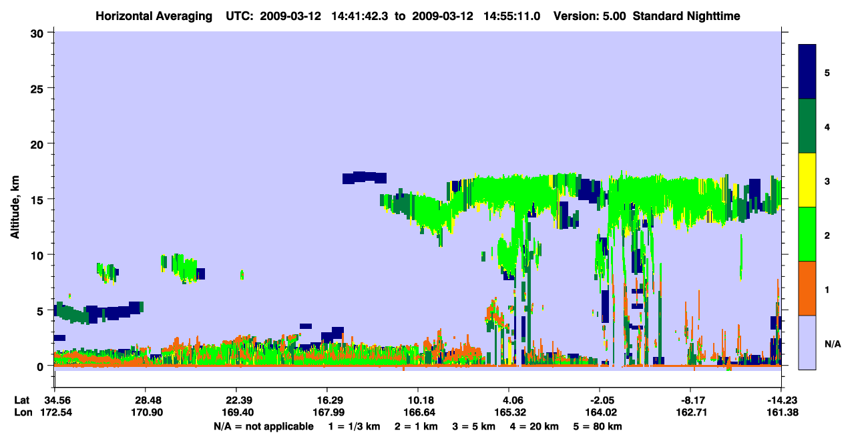
Task: Click the '3 = 5 km' legend text
Action: 473,426
